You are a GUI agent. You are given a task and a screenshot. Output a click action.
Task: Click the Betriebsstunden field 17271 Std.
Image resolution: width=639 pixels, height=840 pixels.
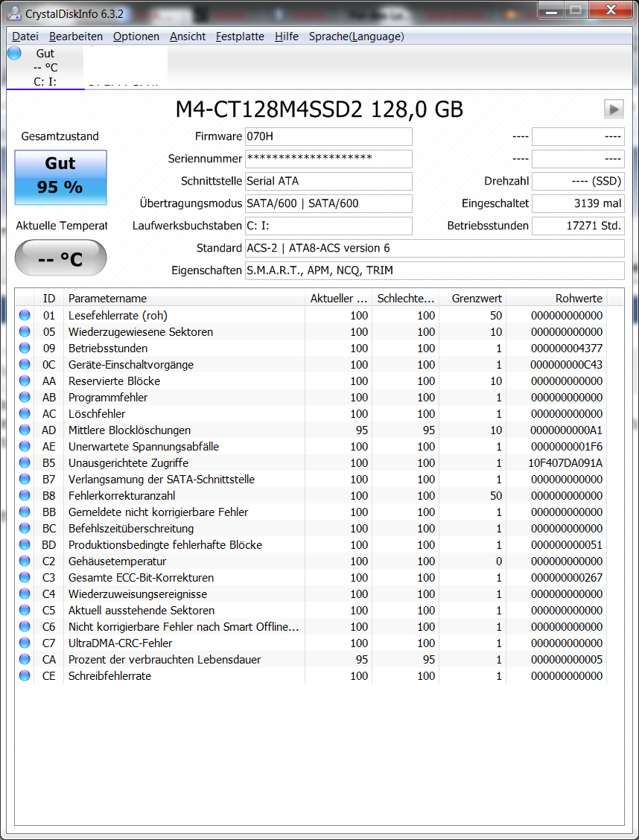[578, 226]
